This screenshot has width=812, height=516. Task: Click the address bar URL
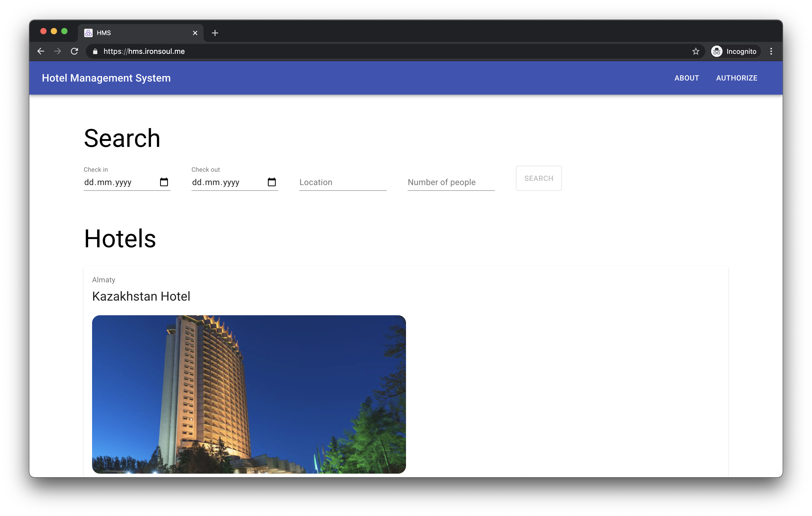coord(144,51)
